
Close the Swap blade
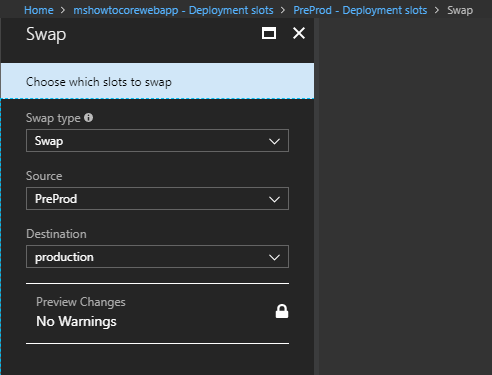(299, 33)
